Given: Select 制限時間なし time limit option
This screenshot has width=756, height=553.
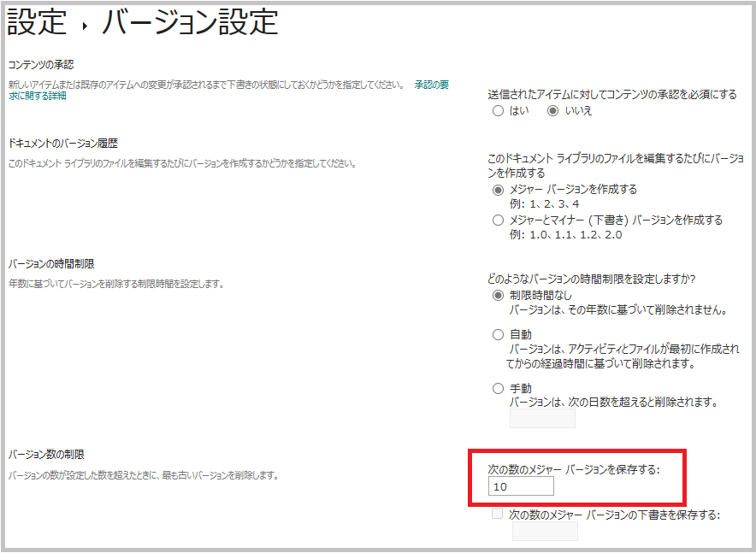Looking at the screenshot, I should tap(498, 295).
